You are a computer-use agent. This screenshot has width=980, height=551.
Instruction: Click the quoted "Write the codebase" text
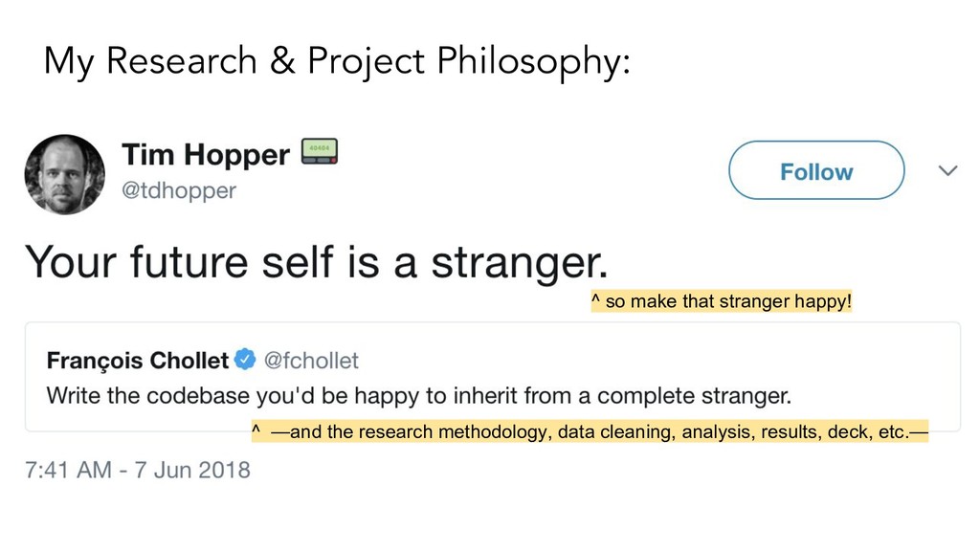tap(419, 394)
